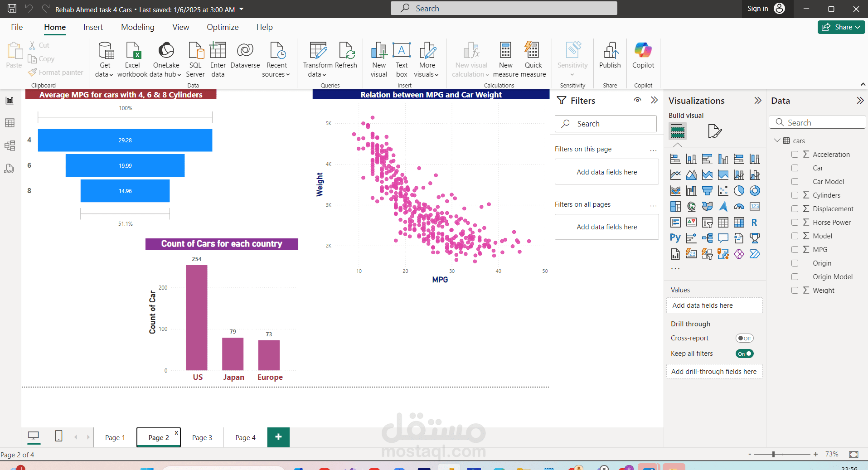The height and width of the screenshot is (470, 868).
Task: Click the zoom in plus button
Action: coord(815,454)
